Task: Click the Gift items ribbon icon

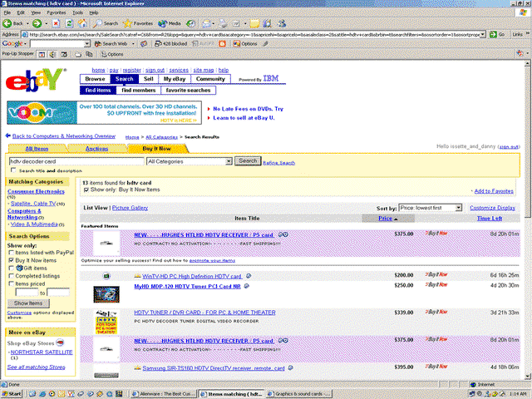Action: click(19, 268)
